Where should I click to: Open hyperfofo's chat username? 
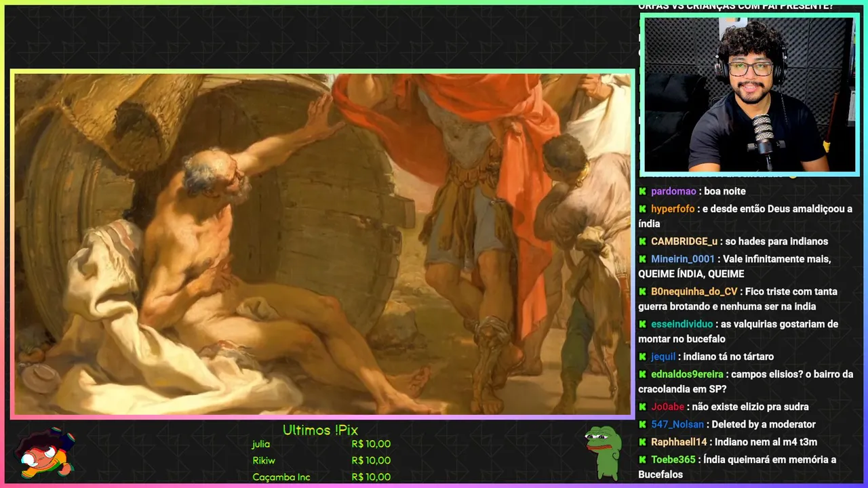tap(673, 209)
